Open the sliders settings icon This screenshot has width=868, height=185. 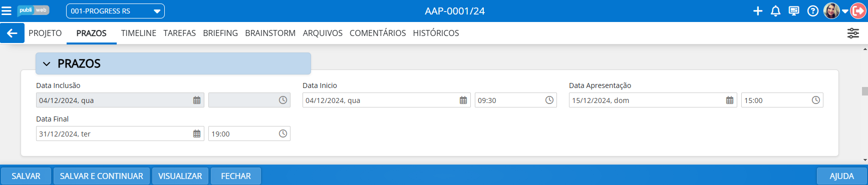(x=853, y=33)
